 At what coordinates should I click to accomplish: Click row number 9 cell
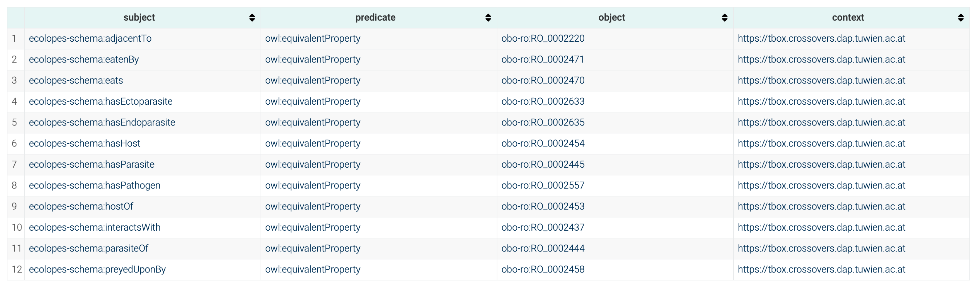pos(14,207)
